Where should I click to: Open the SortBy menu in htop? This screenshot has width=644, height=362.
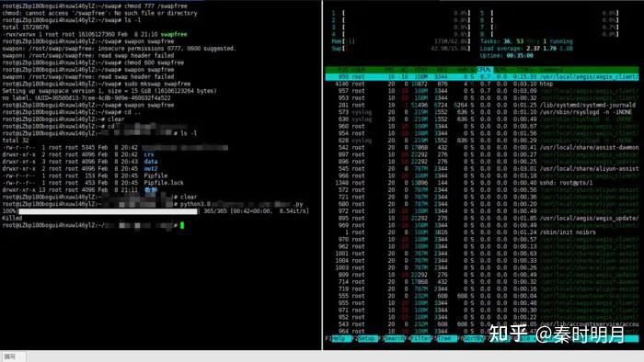(x=475, y=339)
